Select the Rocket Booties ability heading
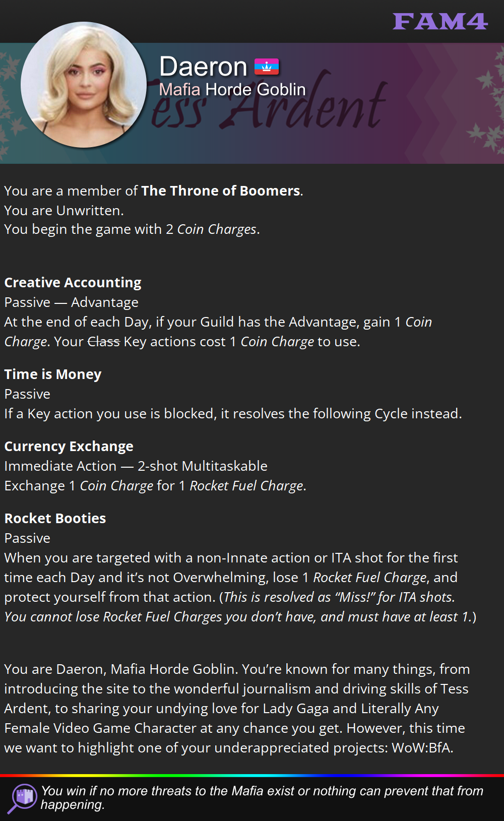 (55, 519)
